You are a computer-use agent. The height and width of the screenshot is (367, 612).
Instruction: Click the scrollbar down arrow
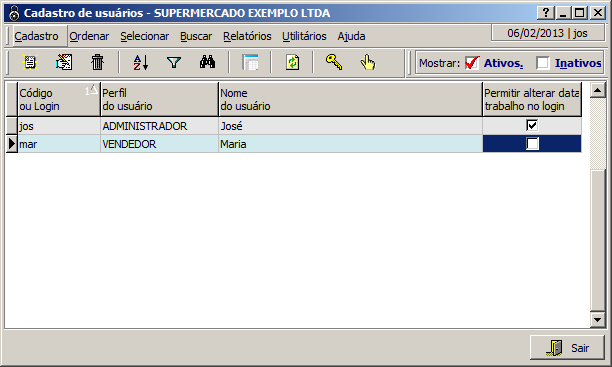coord(598,320)
